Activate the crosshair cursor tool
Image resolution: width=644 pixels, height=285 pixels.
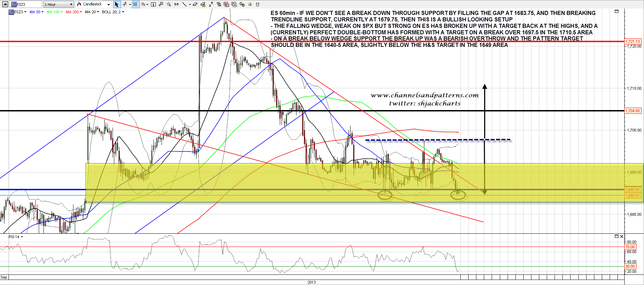124,4
